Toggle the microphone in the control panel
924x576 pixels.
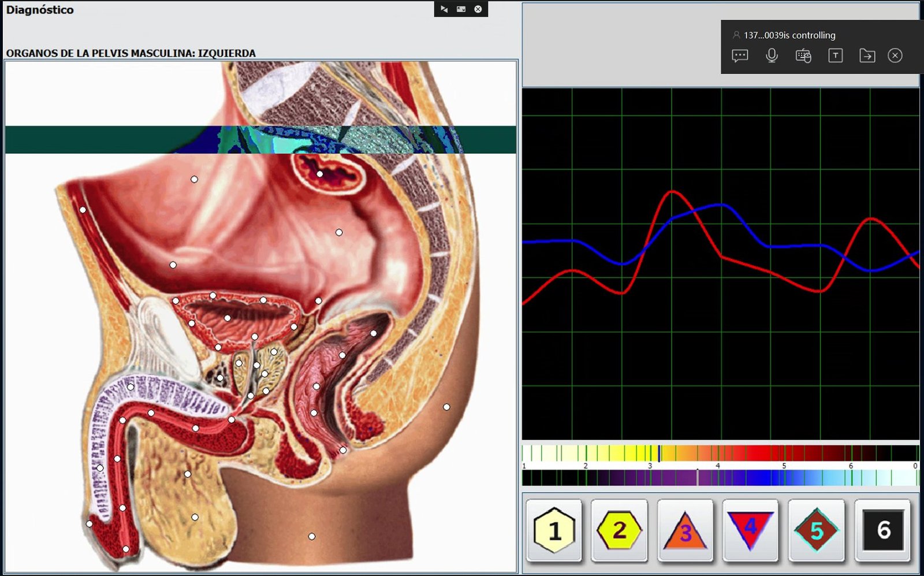pos(772,55)
